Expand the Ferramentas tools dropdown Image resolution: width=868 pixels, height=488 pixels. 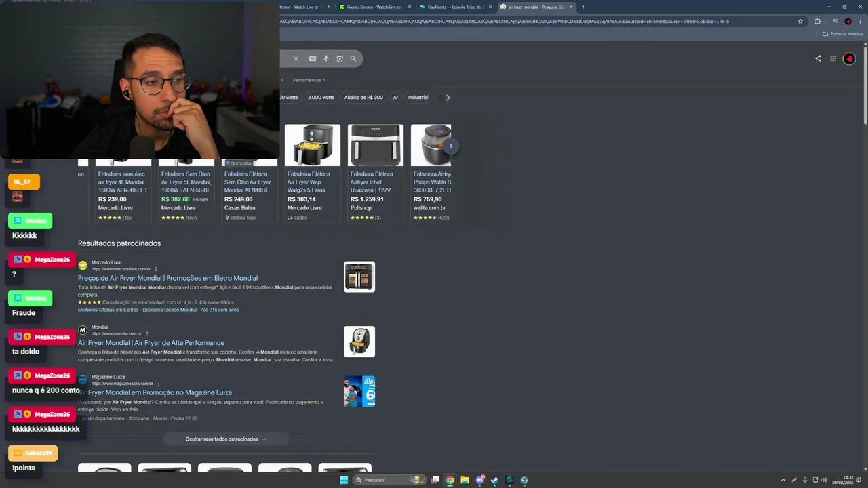309,80
